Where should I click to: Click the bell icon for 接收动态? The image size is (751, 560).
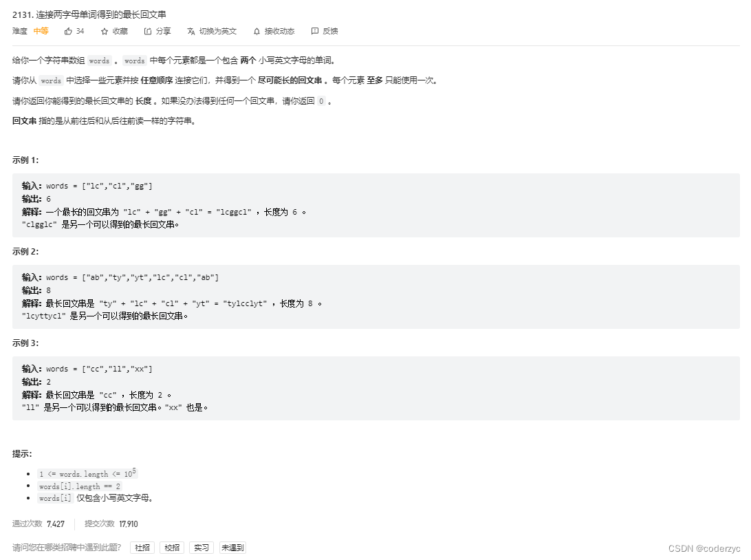click(257, 31)
